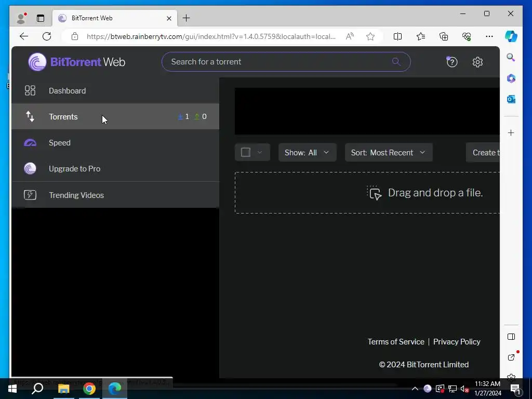
Task: Refresh the page in Edge
Action: click(47, 36)
